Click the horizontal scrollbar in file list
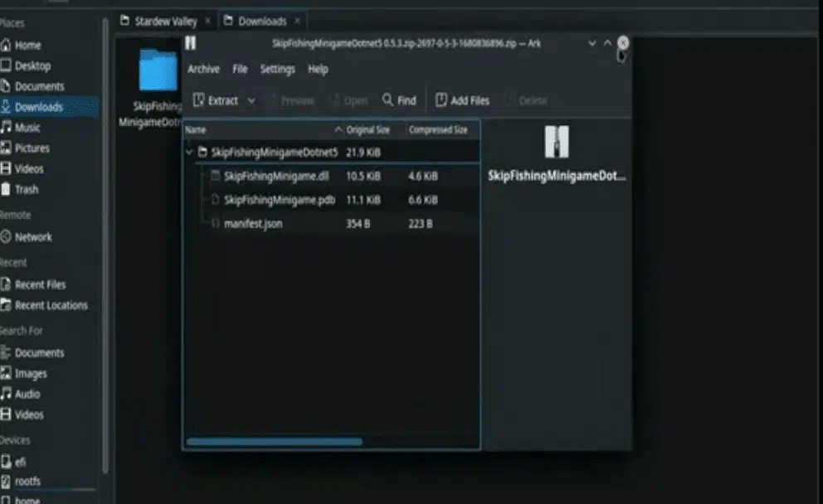 coord(275,442)
